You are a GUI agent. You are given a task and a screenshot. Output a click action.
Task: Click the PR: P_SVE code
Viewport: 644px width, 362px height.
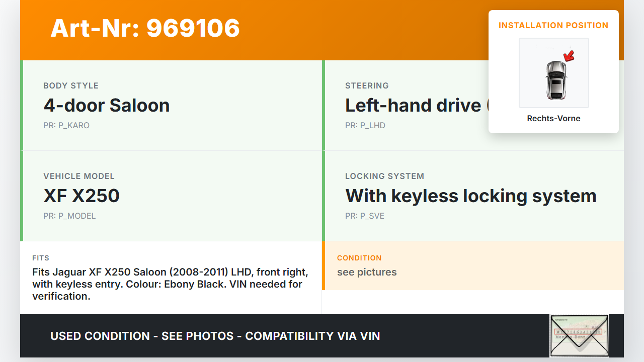365,216
